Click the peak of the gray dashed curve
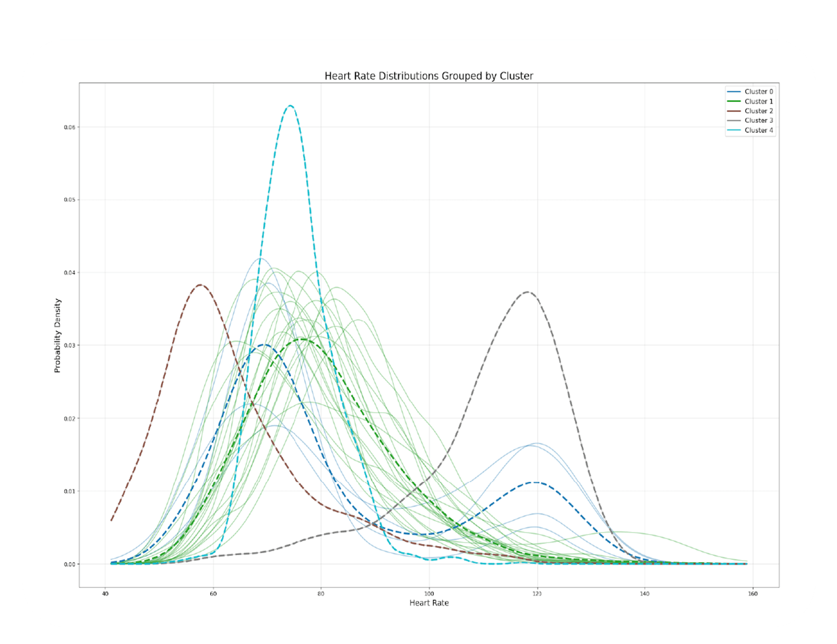837x644 pixels. point(528,292)
